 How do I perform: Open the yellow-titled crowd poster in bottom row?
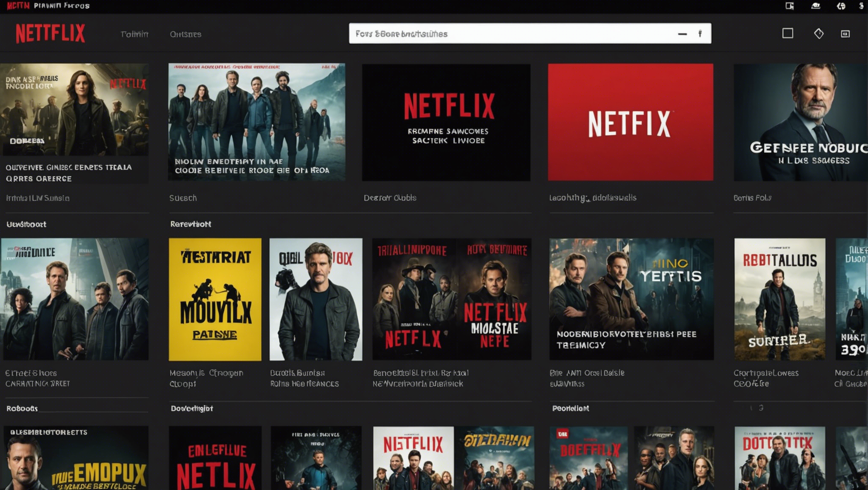pyautogui.click(x=494, y=458)
